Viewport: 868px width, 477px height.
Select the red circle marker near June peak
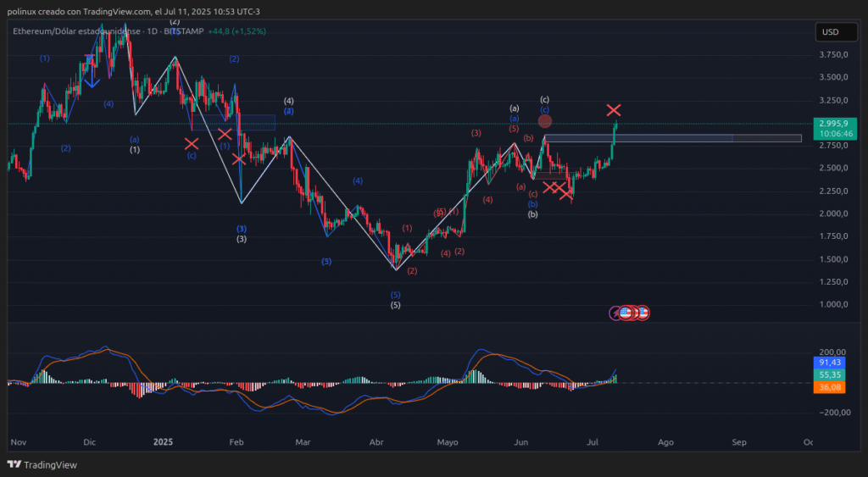(x=545, y=121)
